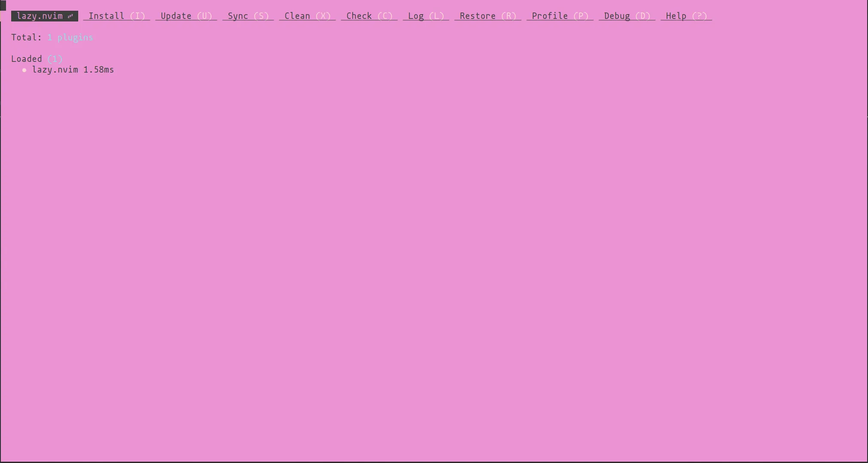Click the lazy.nvim home tab
This screenshot has height=463, width=868.
(x=40, y=16)
